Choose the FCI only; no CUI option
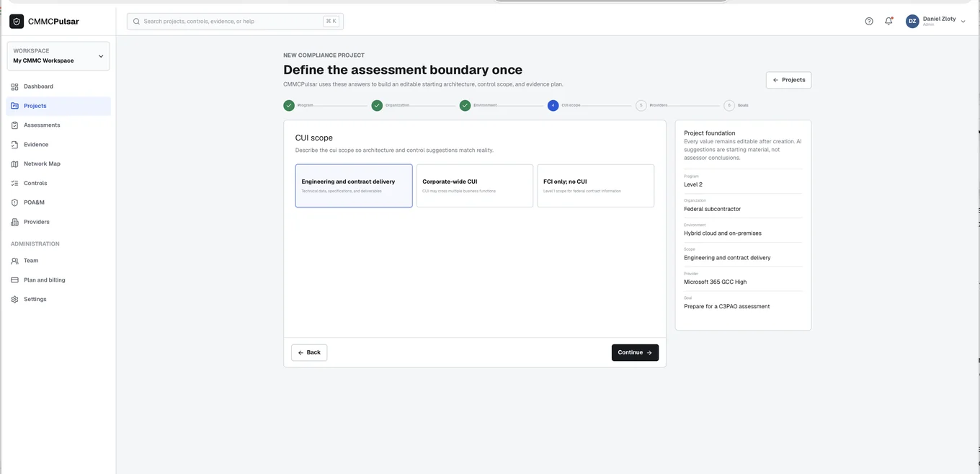This screenshot has height=474, width=980. click(596, 186)
